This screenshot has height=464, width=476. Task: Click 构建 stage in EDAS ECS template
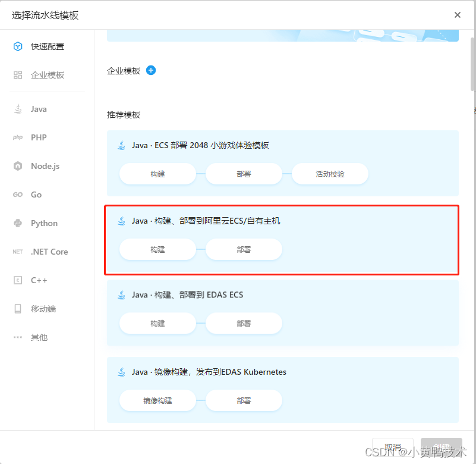(x=157, y=323)
